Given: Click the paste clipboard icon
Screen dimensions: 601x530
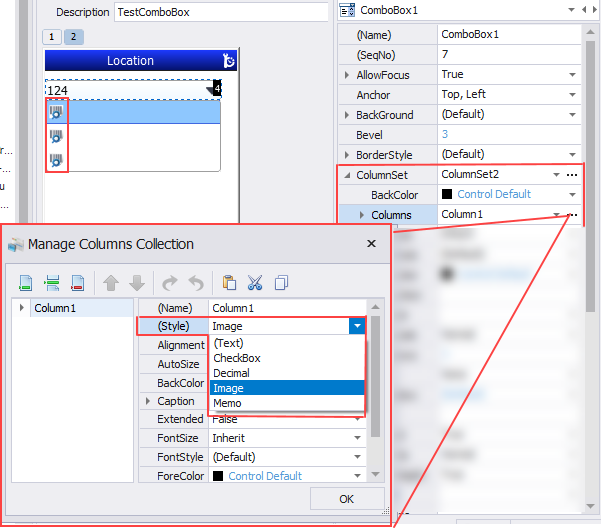Looking at the screenshot, I should pyautogui.click(x=229, y=283).
